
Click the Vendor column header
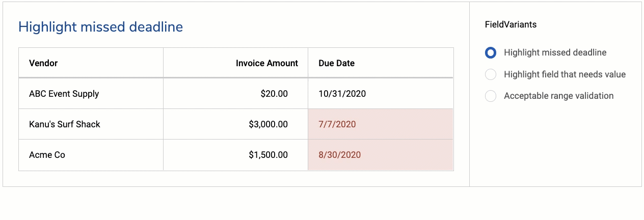(43, 63)
